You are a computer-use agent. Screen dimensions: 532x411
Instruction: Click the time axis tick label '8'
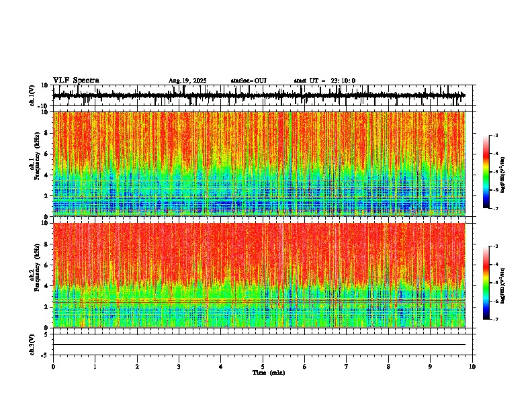(x=388, y=367)
